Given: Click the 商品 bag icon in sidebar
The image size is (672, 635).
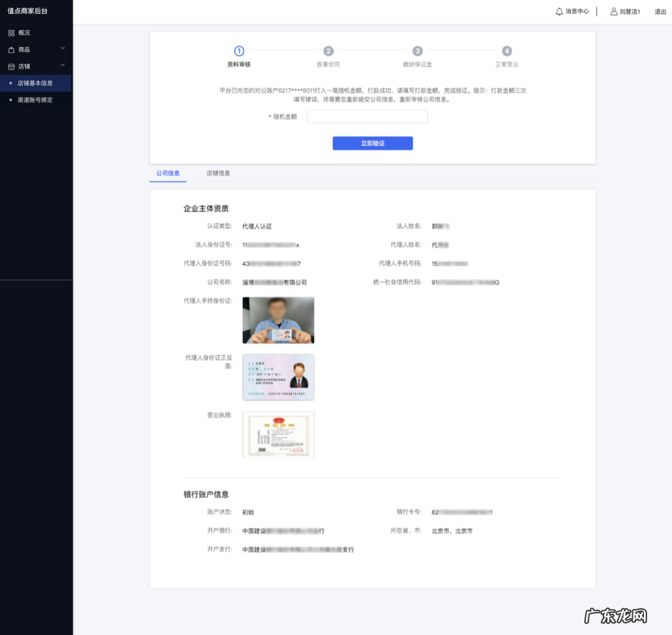Looking at the screenshot, I should tap(11, 50).
